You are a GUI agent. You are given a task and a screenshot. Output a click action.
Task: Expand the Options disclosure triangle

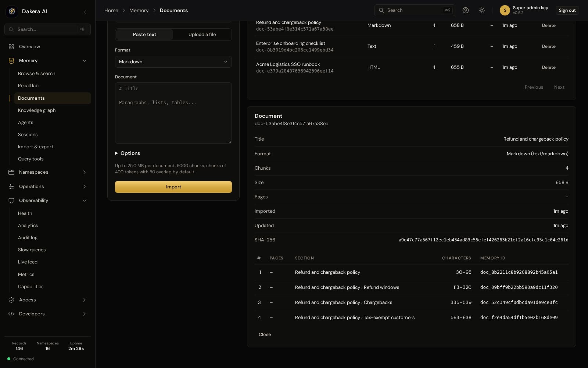tap(116, 153)
